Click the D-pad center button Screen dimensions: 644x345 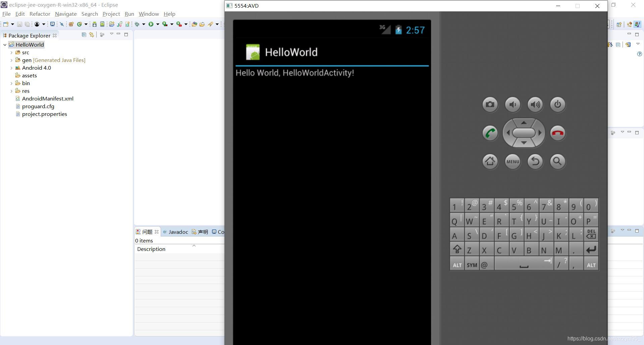[x=524, y=133]
